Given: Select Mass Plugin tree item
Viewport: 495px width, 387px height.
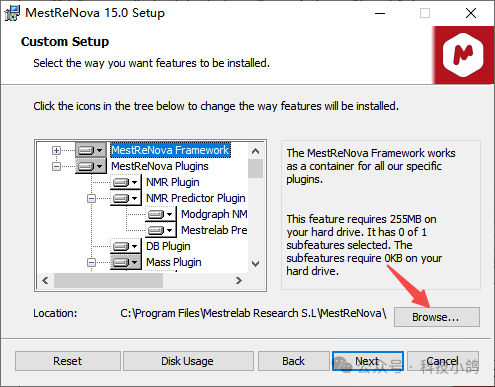Looking at the screenshot, I should (174, 262).
